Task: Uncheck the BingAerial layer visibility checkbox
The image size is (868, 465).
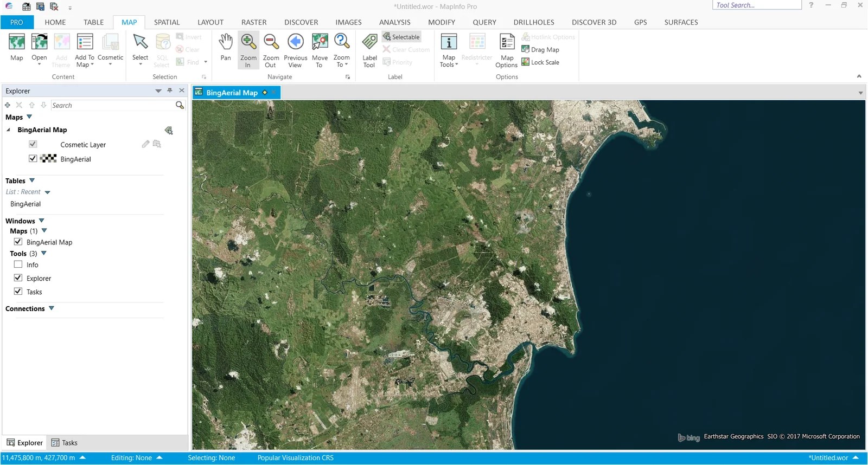Action: [33, 159]
